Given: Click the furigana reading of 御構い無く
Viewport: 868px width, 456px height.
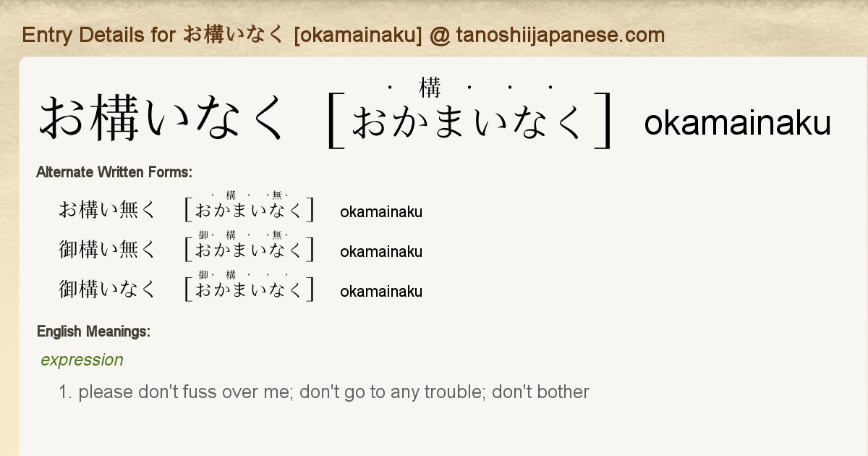Looking at the screenshot, I should pos(249,250).
